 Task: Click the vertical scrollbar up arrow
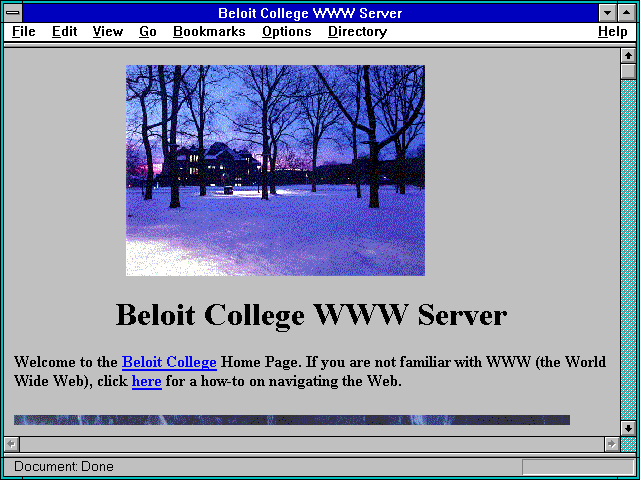coord(628,56)
